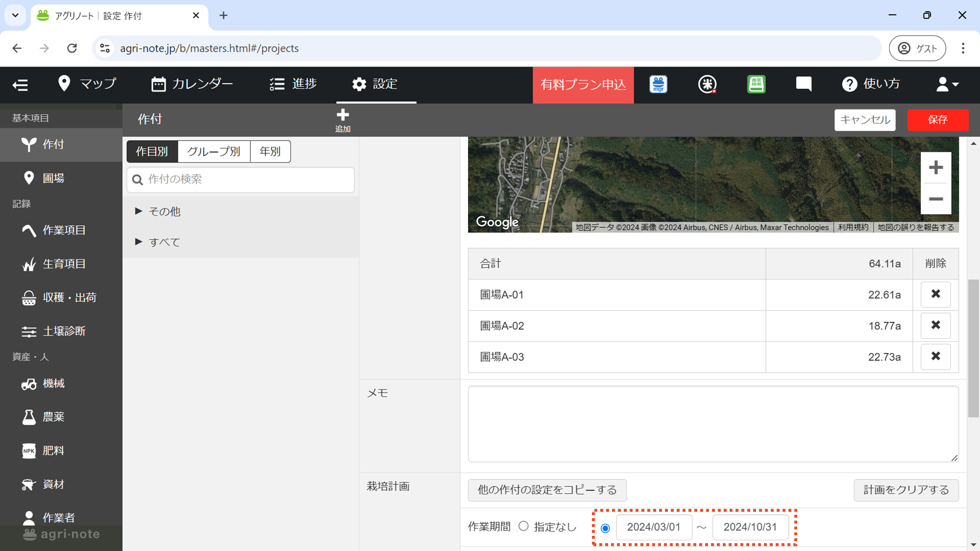Select the date range radio button

tap(605, 528)
